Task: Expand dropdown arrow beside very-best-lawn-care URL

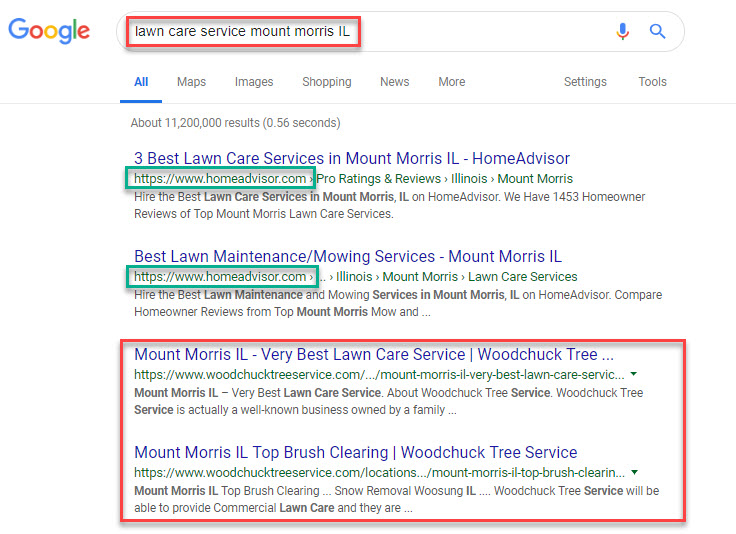Action: (x=634, y=374)
